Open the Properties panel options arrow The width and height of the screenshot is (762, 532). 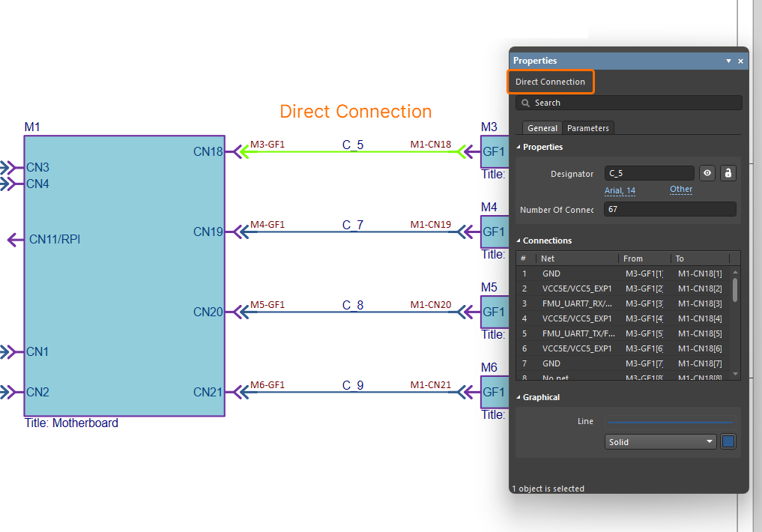[x=728, y=61]
